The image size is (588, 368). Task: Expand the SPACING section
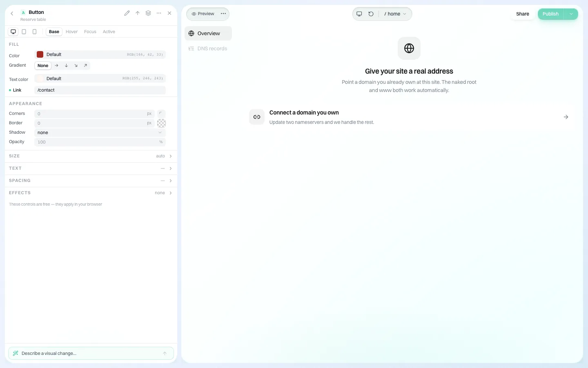pos(91,181)
